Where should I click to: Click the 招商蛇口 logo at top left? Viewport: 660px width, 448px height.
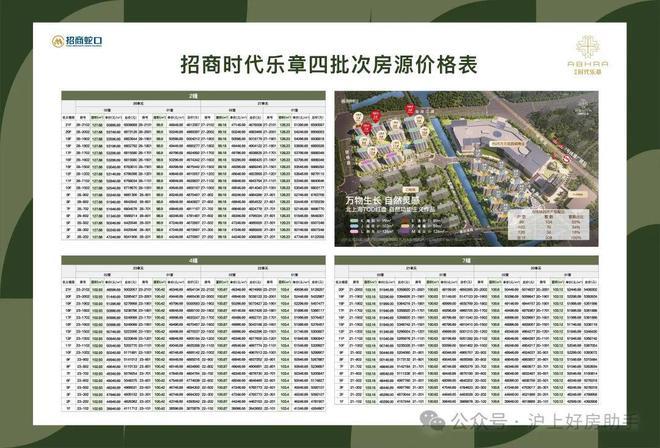click(x=76, y=41)
